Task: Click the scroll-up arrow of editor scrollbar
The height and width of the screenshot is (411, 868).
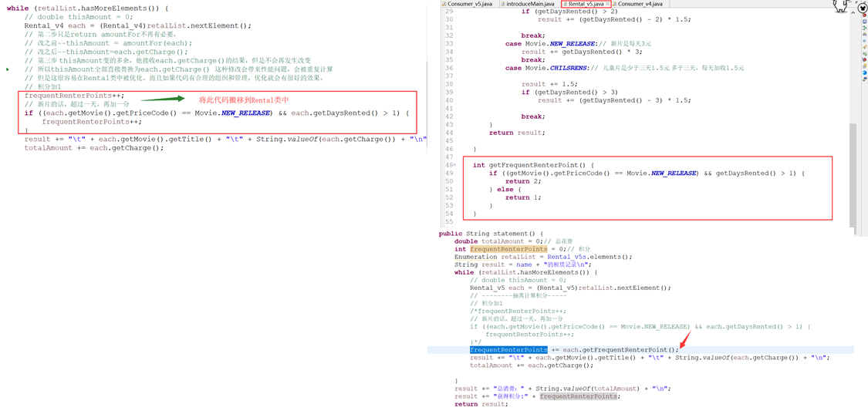Action: click(853, 12)
